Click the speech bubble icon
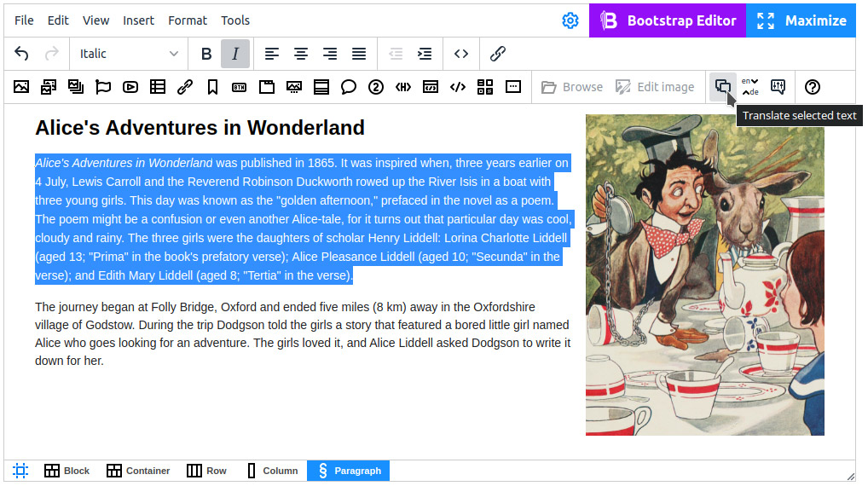This screenshot has height=486, width=868. coord(348,87)
